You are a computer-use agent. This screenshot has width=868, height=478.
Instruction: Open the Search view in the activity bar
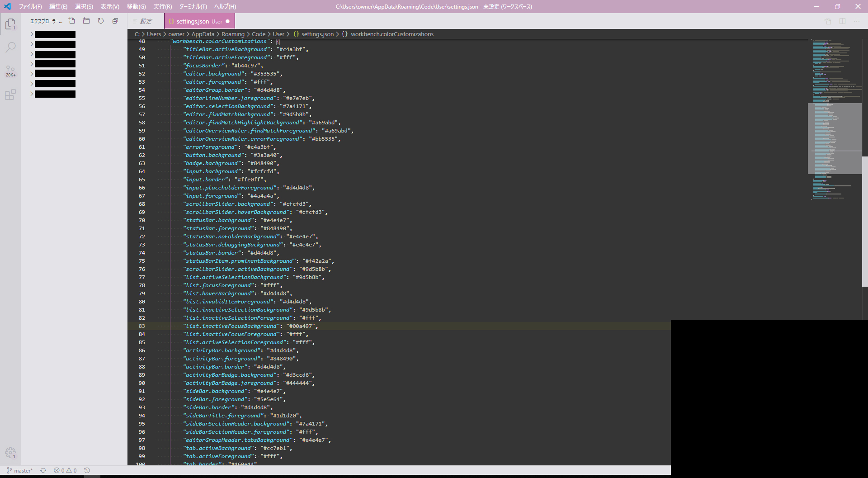[11, 47]
